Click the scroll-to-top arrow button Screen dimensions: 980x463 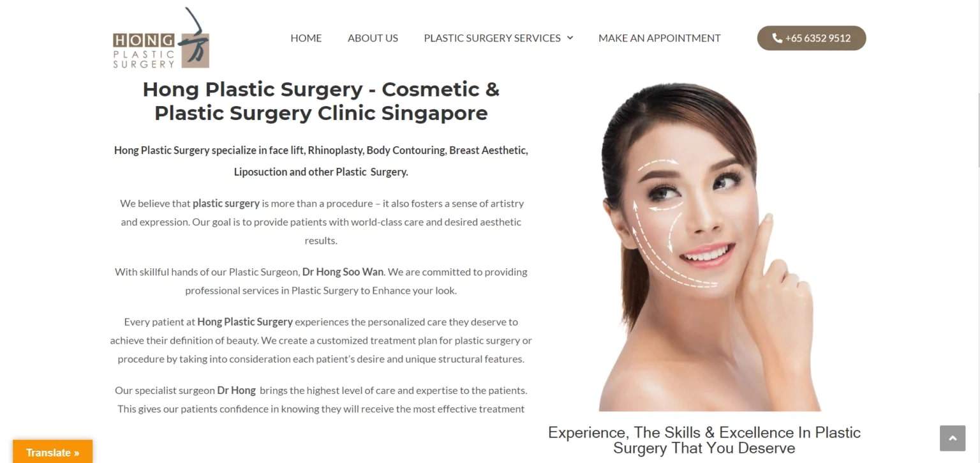tap(953, 438)
